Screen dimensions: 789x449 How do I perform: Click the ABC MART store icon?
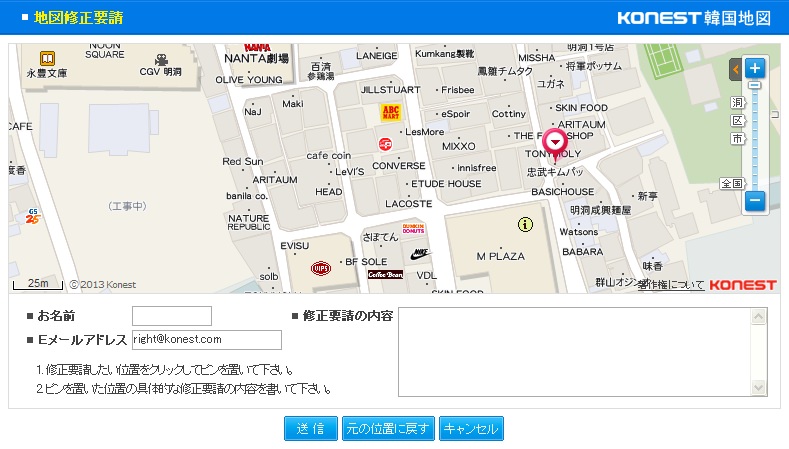[390, 112]
